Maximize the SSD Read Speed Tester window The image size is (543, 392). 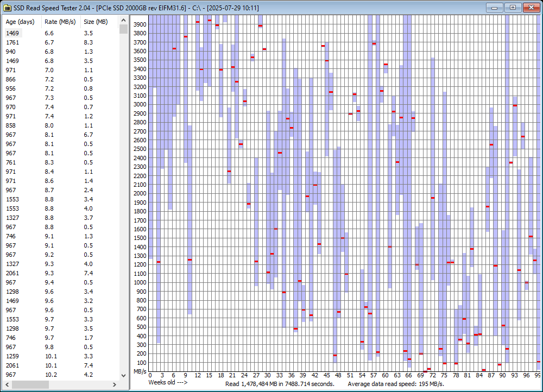point(513,8)
